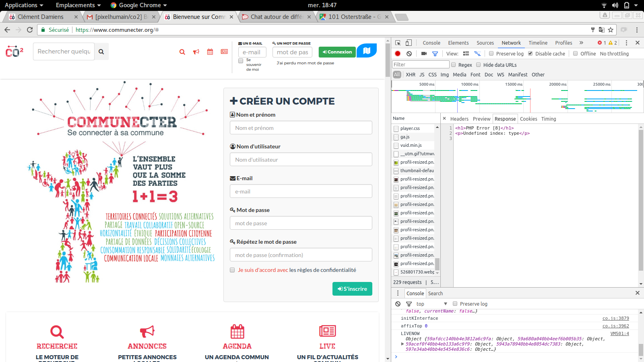This screenshot has width=644, height=362.
Task: Select the Cookies tab for the request
Action: 528,119
